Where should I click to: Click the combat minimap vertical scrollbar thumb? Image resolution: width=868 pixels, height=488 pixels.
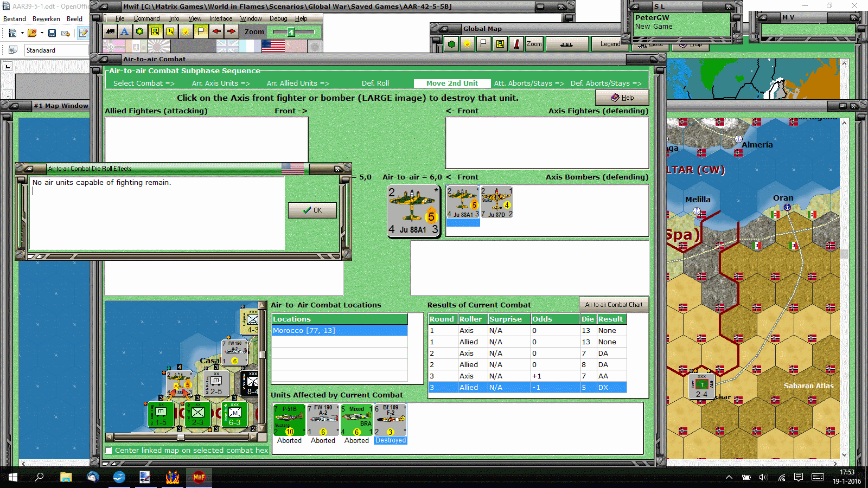(x=262, y=355)
